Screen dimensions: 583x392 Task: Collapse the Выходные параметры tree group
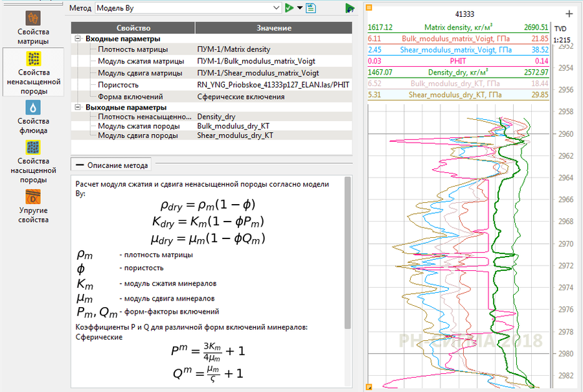tap(78, 107)
